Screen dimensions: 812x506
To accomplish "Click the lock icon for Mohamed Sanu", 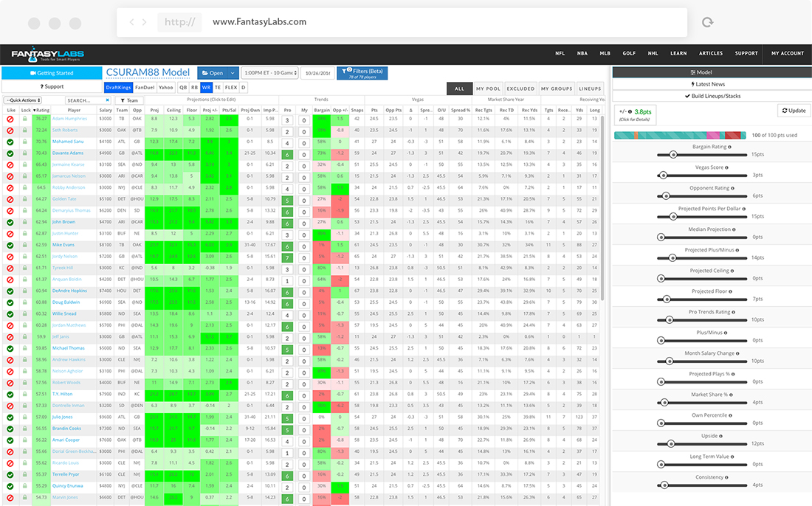I will click(x=24, y=141).
